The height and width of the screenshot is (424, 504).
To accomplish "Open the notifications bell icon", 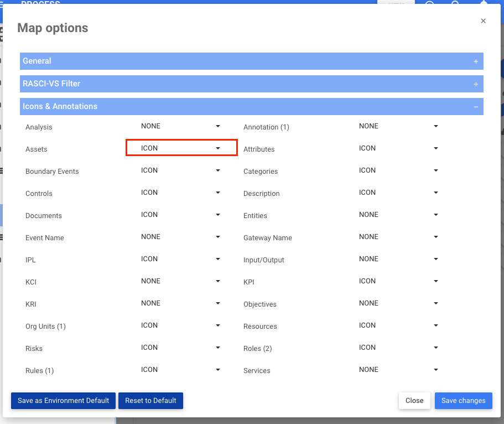I will (x=484, y=3).
